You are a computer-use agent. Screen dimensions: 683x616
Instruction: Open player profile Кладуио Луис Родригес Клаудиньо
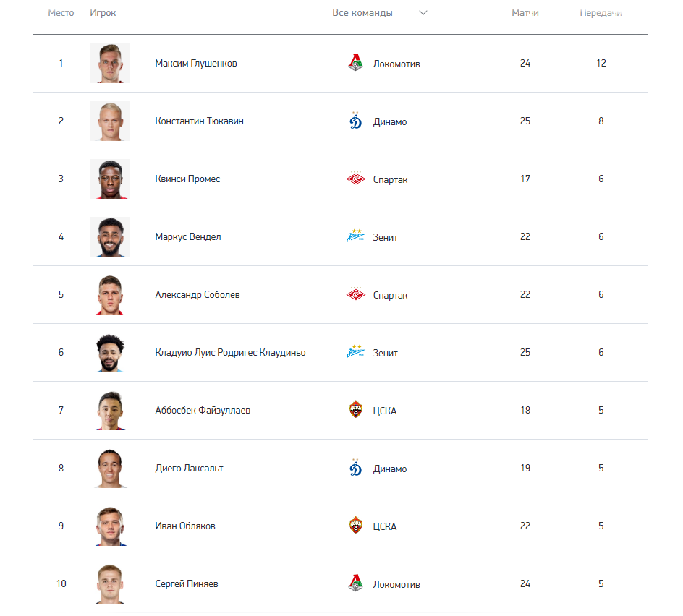coord(230,352)
